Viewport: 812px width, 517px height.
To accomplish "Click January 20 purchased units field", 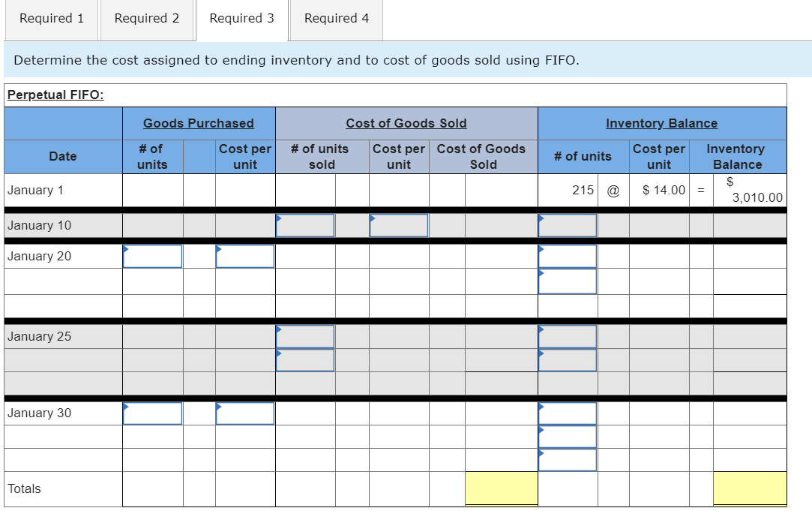I will click(153, 257).
